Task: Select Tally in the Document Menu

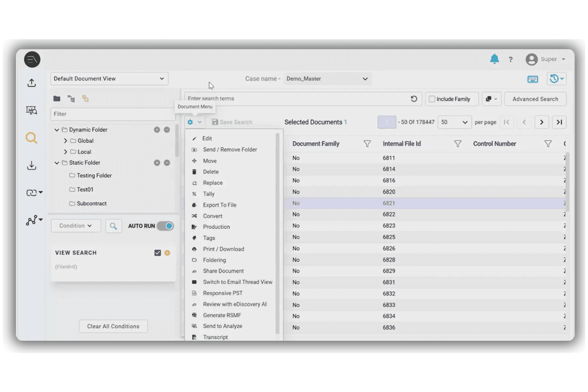Action: 209,194
